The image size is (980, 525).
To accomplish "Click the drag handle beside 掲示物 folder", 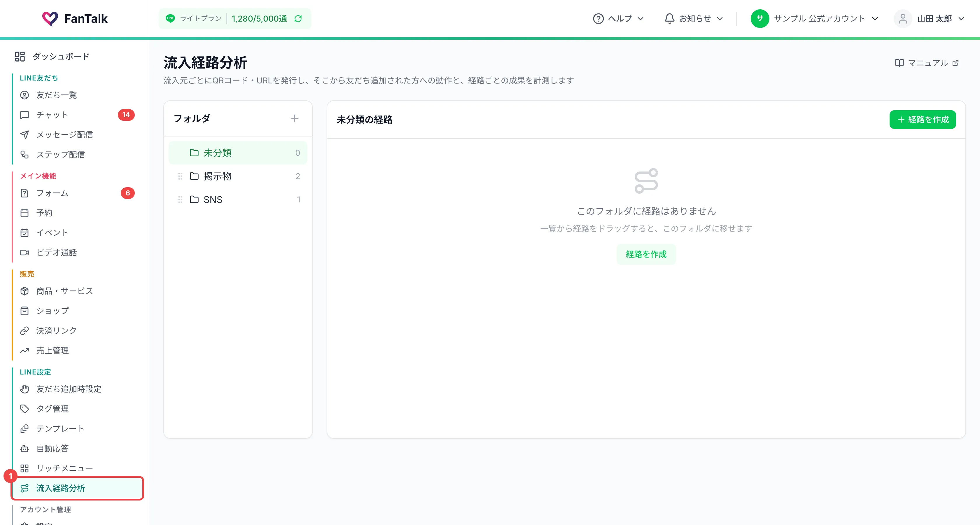I will [180, 176].
